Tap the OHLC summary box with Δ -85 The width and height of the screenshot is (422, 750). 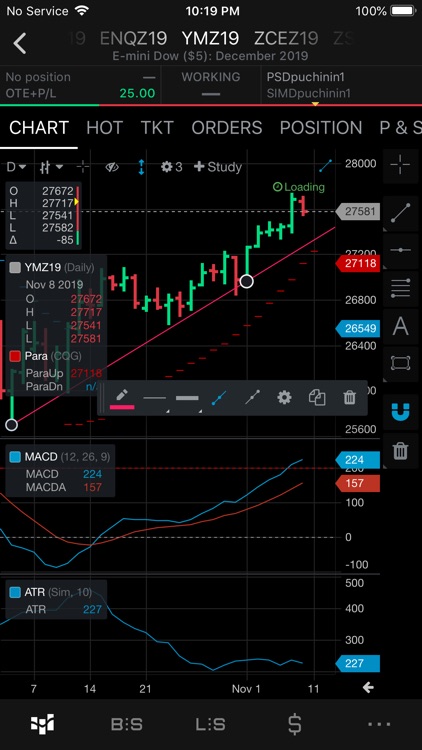[43, 216]
